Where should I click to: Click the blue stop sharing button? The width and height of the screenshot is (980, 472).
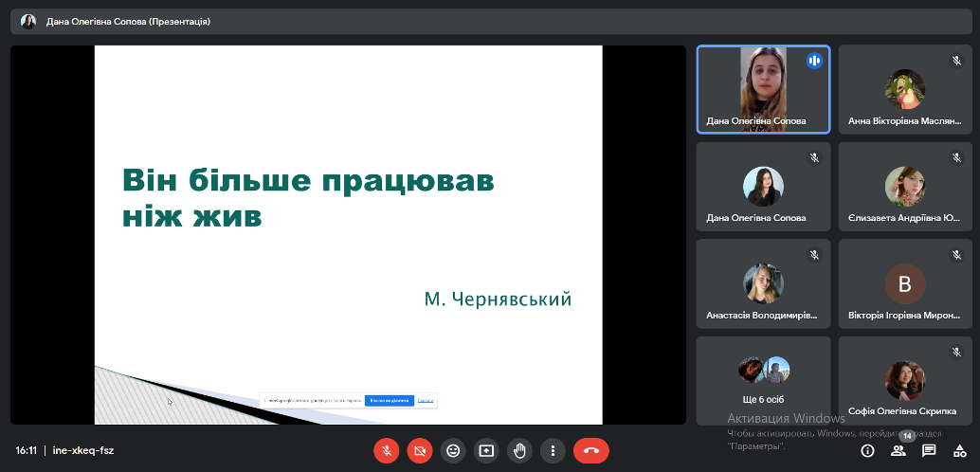pos(390,401)
